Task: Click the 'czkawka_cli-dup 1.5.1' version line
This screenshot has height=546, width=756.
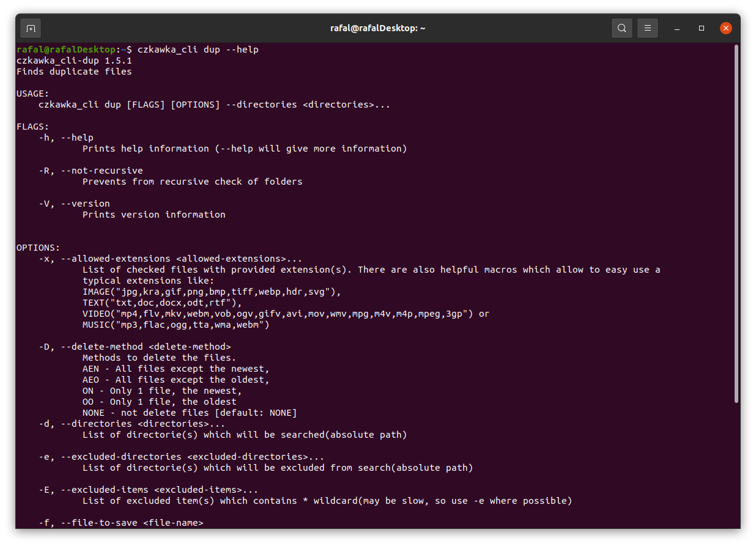Action: [74, 61]
